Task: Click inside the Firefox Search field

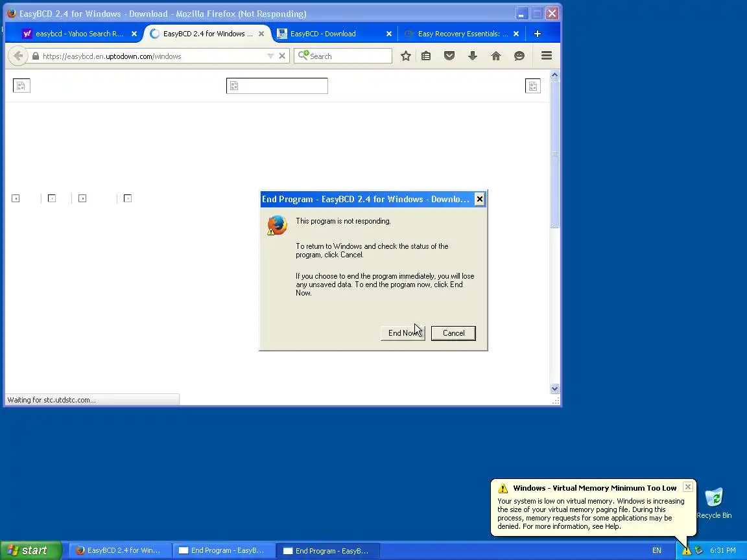Action: [x=343, y=56]
